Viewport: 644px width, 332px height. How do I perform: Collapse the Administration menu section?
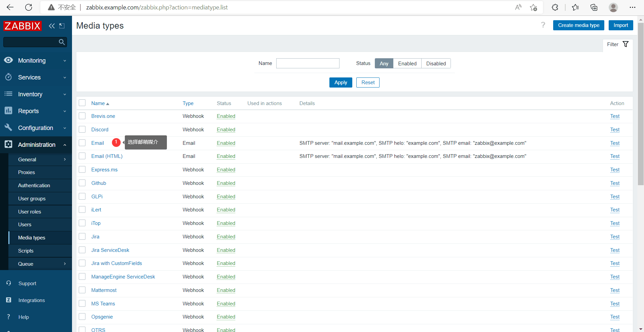point(36,145)
